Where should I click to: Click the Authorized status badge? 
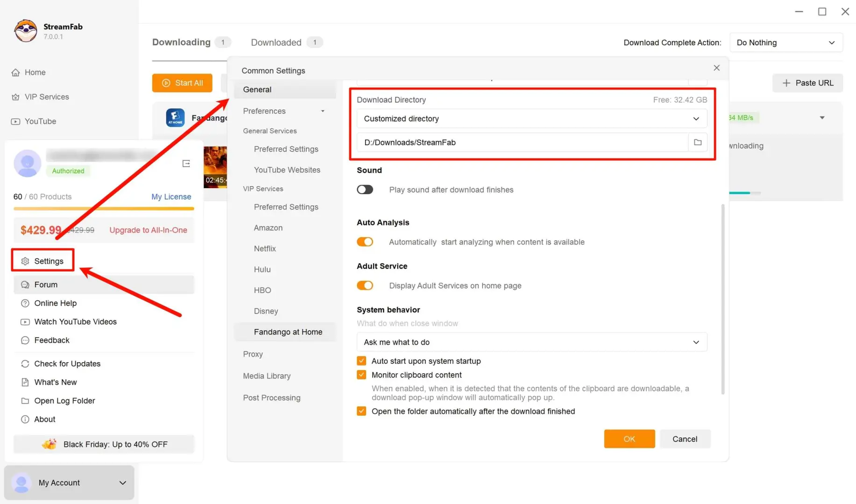point(68,171)
